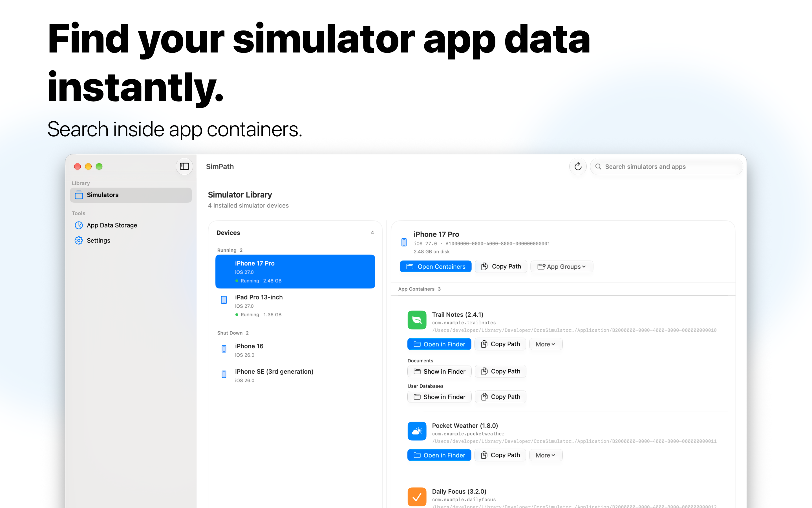Click the iPad Pro 13-inch device icon
Image resolution: width=812 pixels, height=508 pixels.
pyautogui.click(x=224, y=300)
